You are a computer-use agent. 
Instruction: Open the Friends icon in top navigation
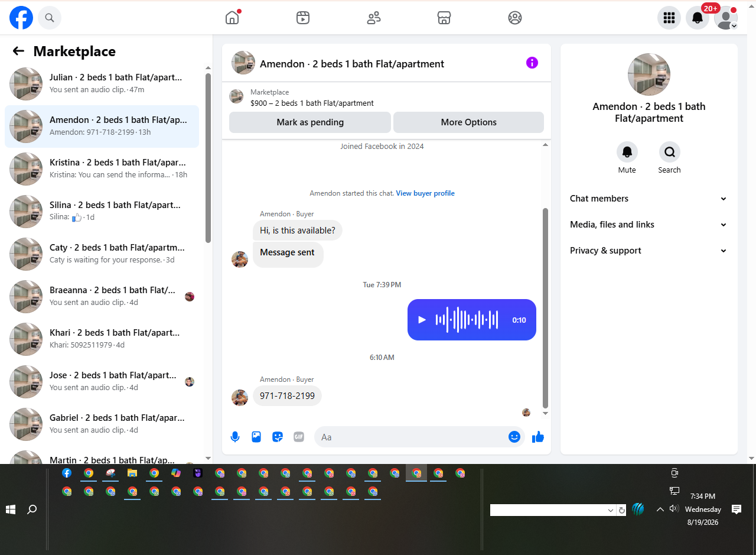click(x=374, y=18)
